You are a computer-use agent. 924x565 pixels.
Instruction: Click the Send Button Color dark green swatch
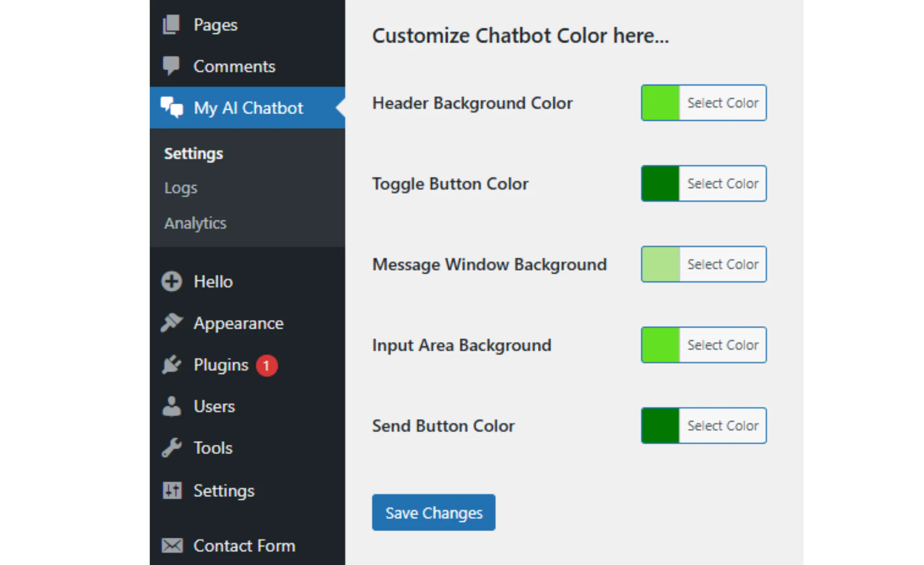click(660, 426)
